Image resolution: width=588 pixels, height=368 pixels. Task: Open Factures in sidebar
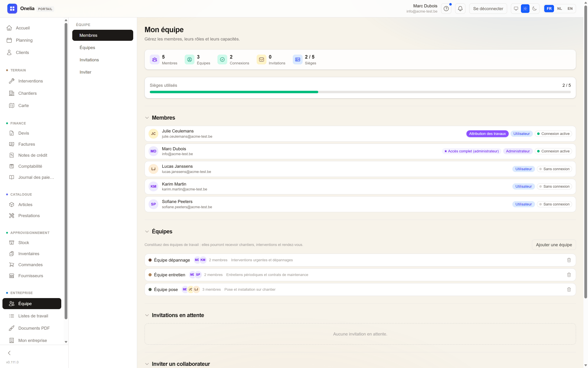coord(32,144)
